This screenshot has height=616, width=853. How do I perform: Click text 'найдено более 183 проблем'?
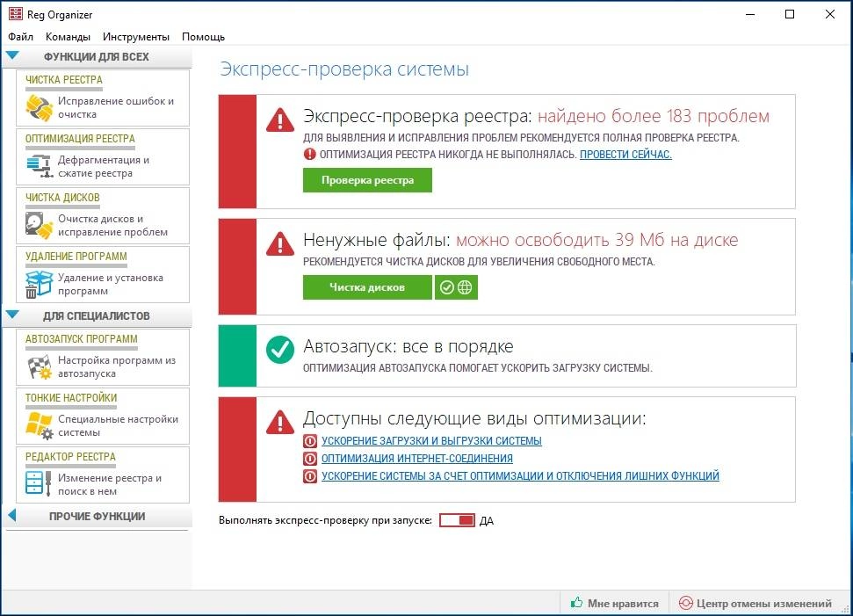pyautogui.click(x=654, y=116)
